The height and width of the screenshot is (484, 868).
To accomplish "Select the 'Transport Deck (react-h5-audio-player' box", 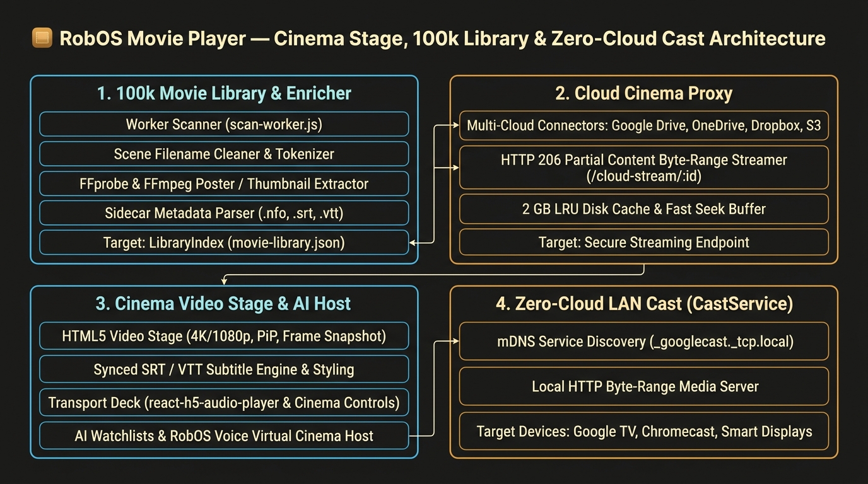I will pos(224,402).
